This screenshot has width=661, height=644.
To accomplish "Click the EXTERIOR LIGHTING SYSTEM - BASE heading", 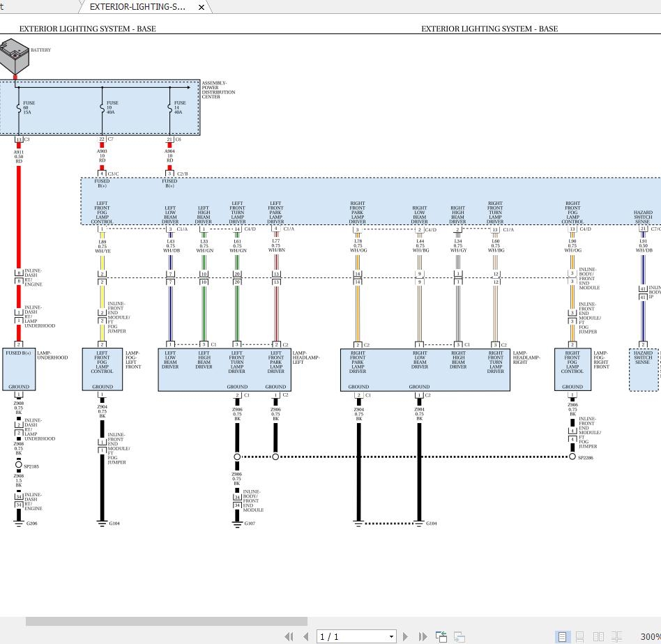I will coord(87,29).
